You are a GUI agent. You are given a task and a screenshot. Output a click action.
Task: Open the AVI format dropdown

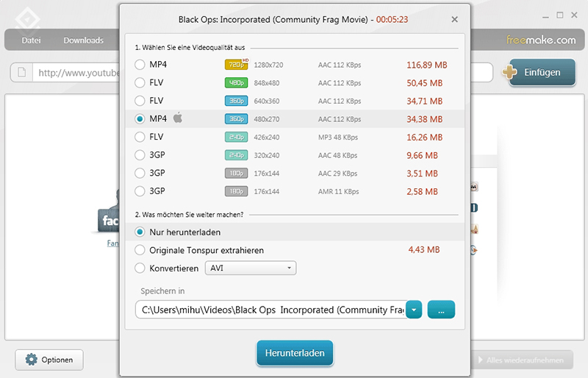(251, 268)
